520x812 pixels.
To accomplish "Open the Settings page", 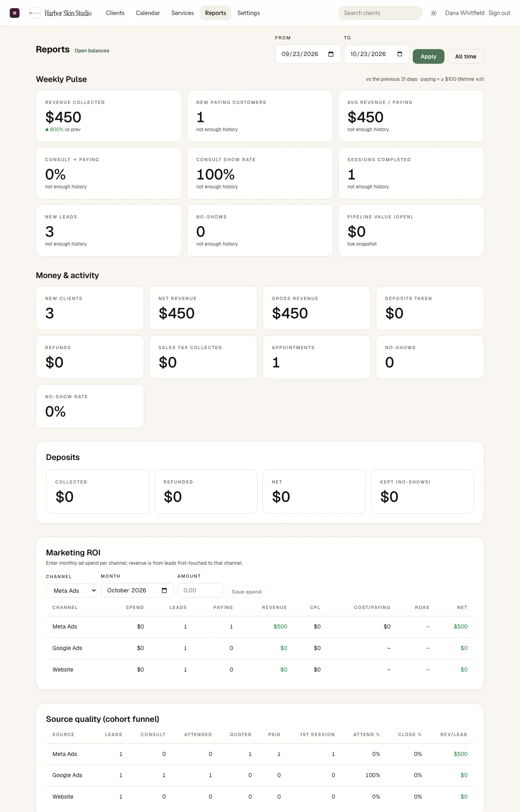I will coord(249,13).
